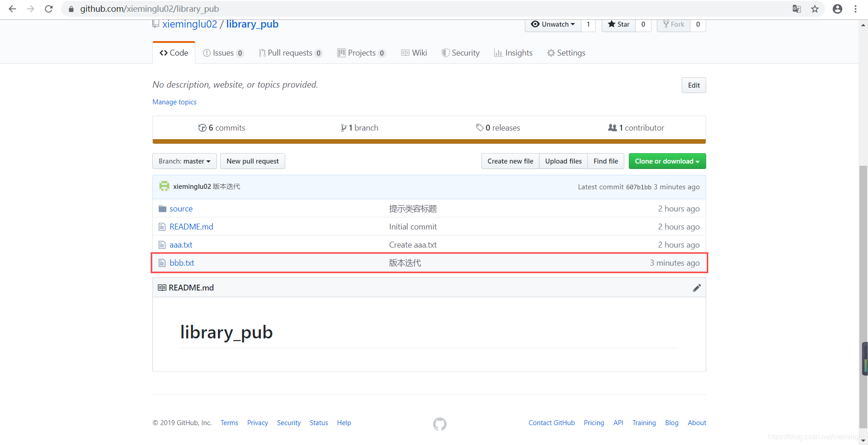Edit README with the pencil icon

[x=697, y=288]
